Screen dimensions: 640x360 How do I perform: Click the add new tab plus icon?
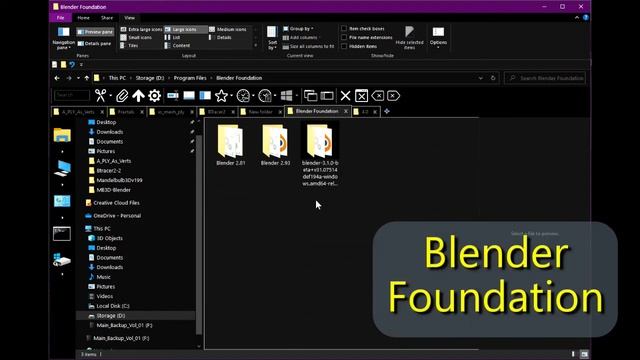(387, 111)
